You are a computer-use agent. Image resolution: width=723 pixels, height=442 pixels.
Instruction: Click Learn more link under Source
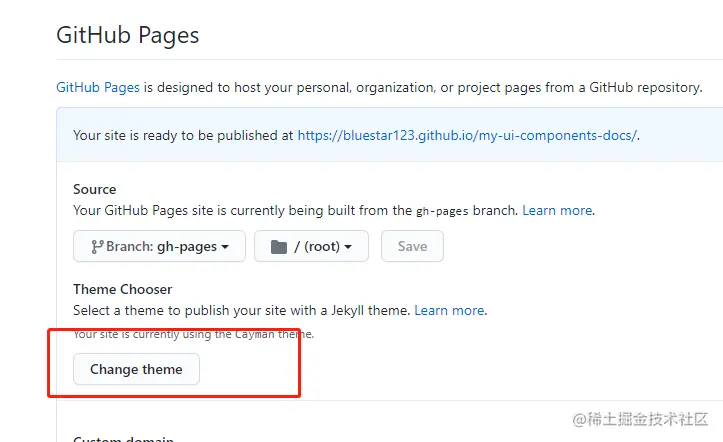[x=557, y=210]
